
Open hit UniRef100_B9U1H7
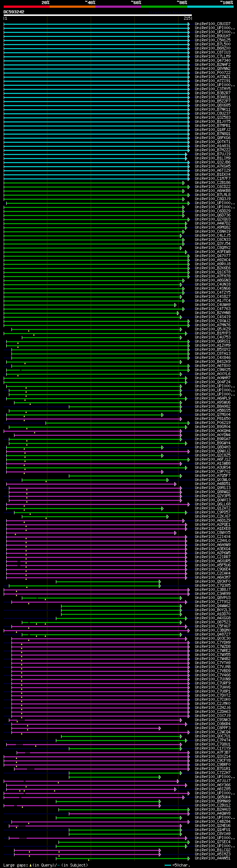(213, 36)
